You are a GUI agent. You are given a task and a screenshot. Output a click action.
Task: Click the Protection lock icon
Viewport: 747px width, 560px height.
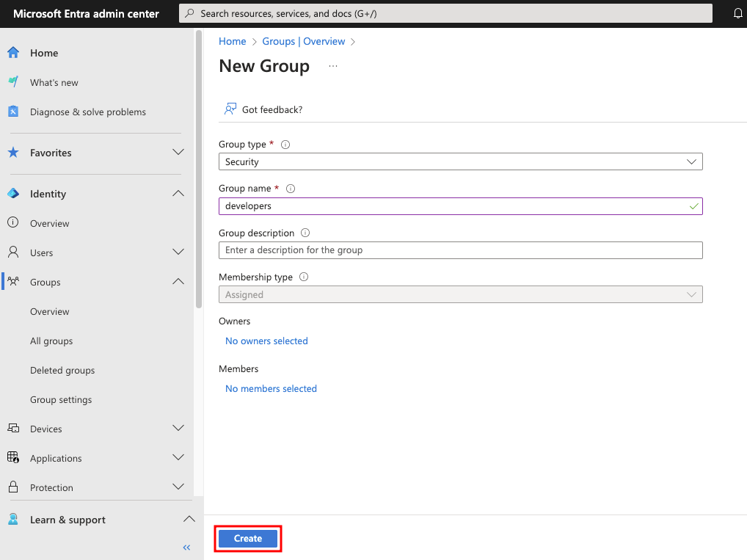coord(13,487)
